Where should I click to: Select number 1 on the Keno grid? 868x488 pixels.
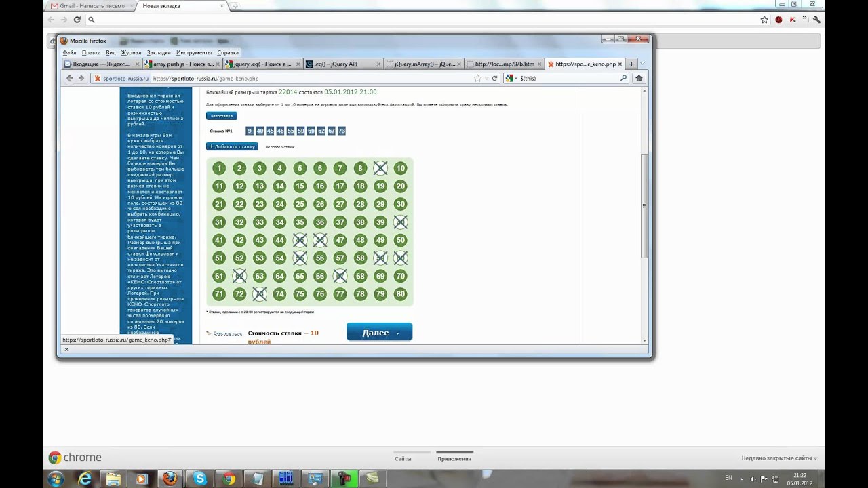(218, 168)
